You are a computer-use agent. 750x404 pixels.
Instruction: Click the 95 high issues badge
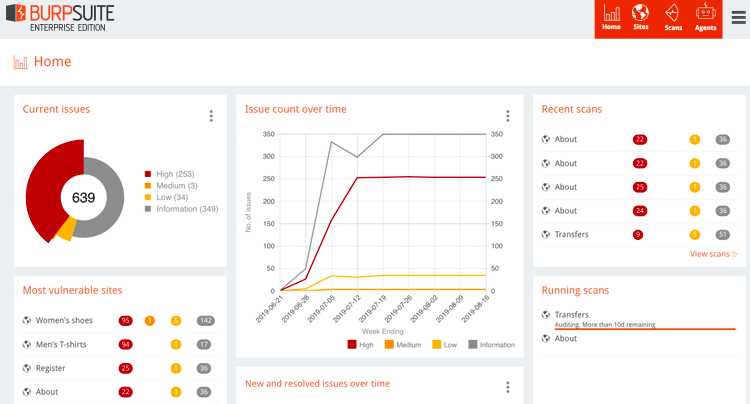125,320
